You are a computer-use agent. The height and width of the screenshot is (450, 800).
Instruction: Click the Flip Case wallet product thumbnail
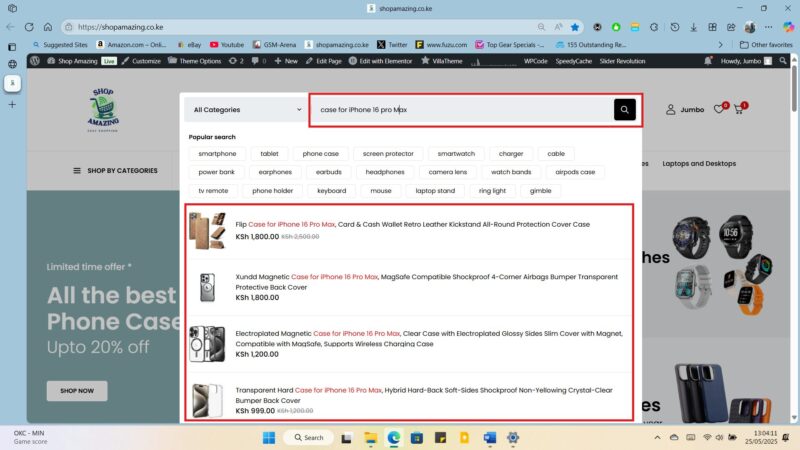coord(207,230)
